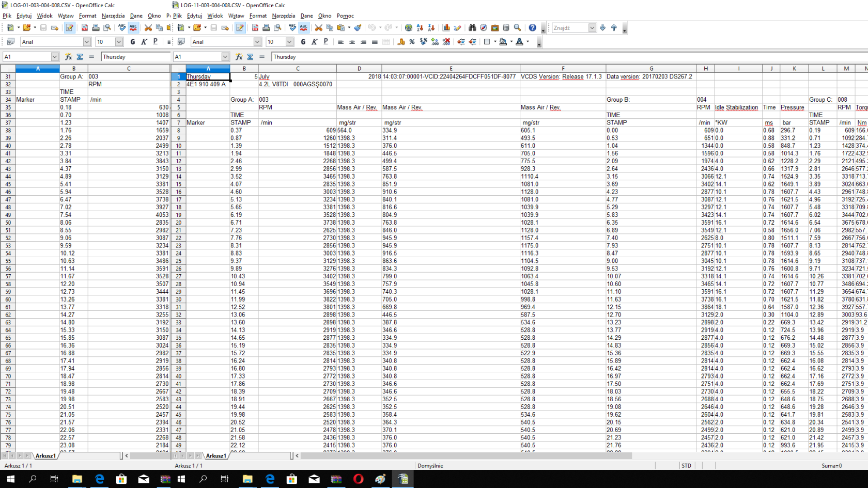Open Wstaw menu in LOG-01 window
Screen dimensions: 868x488
point(66,16)
